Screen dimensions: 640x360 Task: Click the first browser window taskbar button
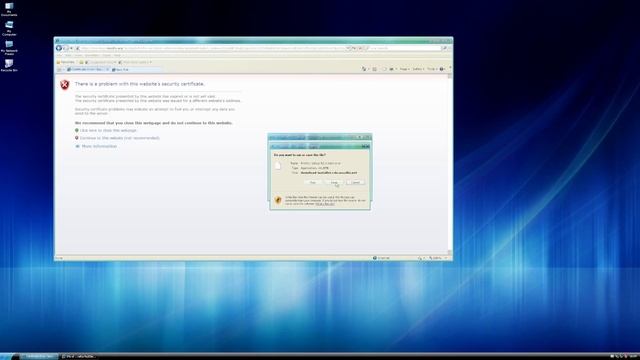tap(38, 357)
